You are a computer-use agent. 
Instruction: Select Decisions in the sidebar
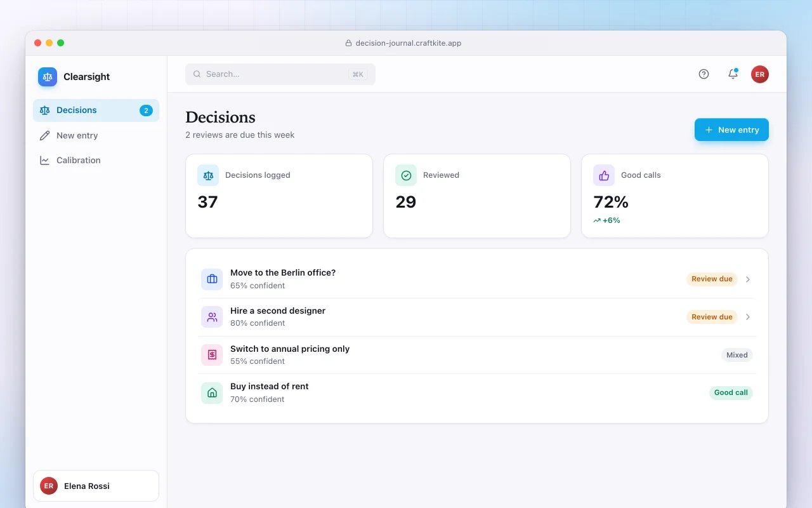coord(96,110)
